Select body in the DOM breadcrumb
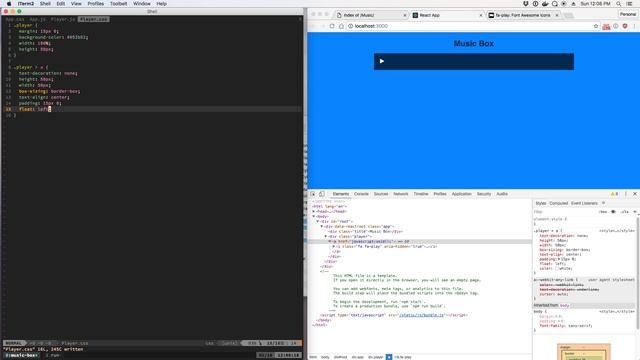Image resolution: width=640 pixels, height=360 pixels. click(x=325, y=357)
